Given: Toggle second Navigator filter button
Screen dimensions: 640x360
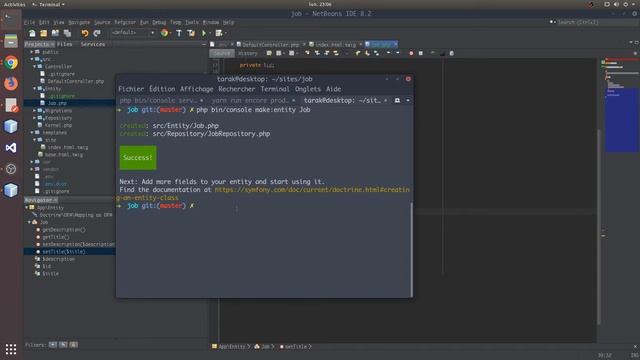Looking at the screenshot, I should [63, 344].
